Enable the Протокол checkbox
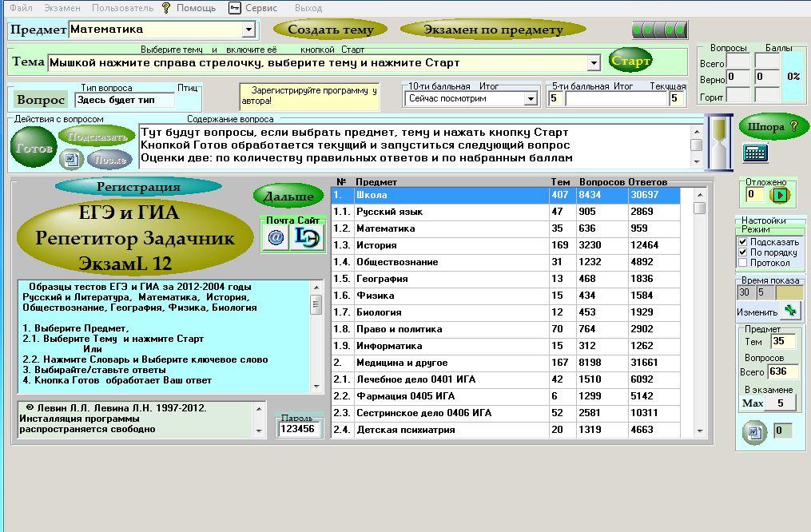This screenshot has height=532, width=811. pos(743,263)
